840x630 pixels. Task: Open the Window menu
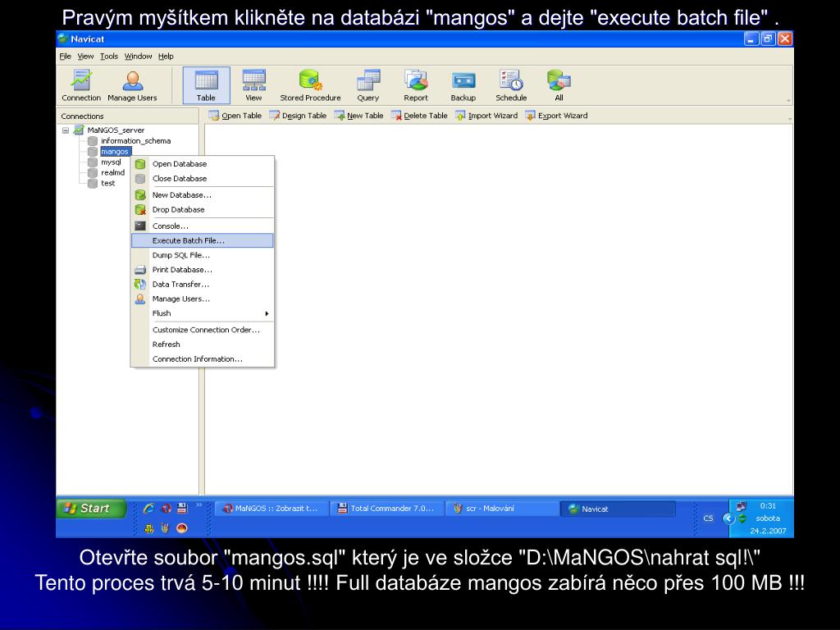138,57
